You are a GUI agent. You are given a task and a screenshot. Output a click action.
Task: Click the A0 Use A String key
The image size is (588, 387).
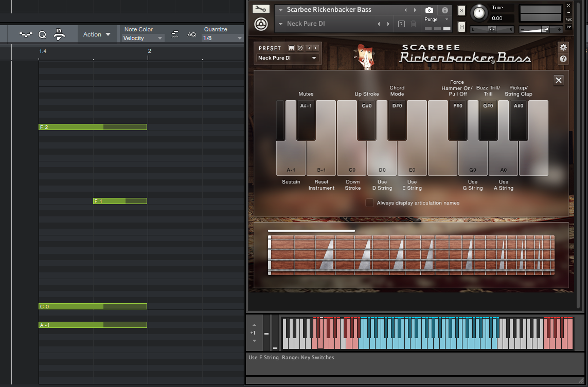tap(504, 158)
